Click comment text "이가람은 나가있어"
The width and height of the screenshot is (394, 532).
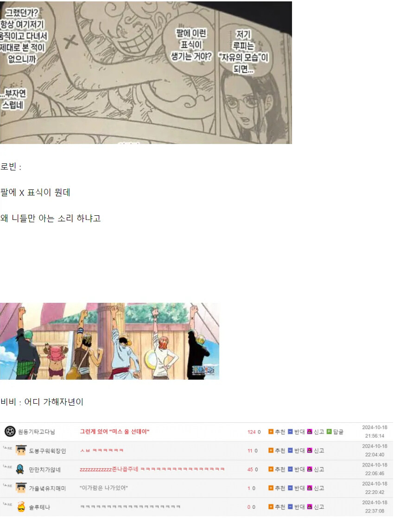[103, 488]
